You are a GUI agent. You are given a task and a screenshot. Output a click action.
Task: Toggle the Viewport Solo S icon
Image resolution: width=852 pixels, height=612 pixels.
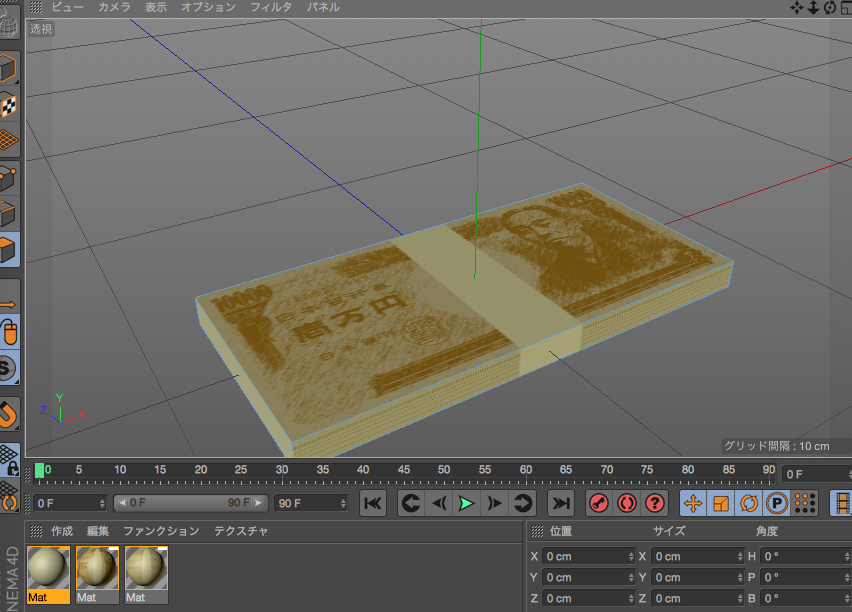click(x=9, y=369)
